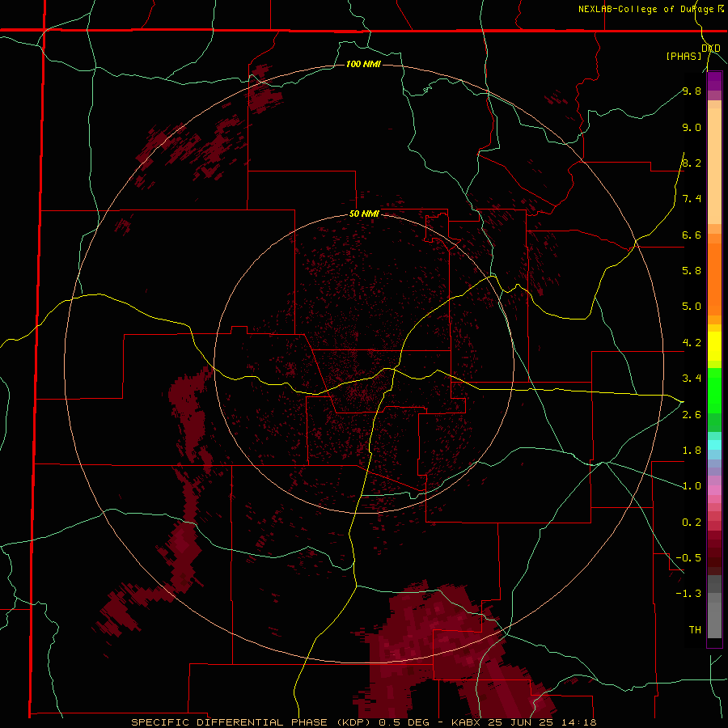Screen dimensions: 728x728
Task: Select the 0.2 scale label
Action: [692, 523]
